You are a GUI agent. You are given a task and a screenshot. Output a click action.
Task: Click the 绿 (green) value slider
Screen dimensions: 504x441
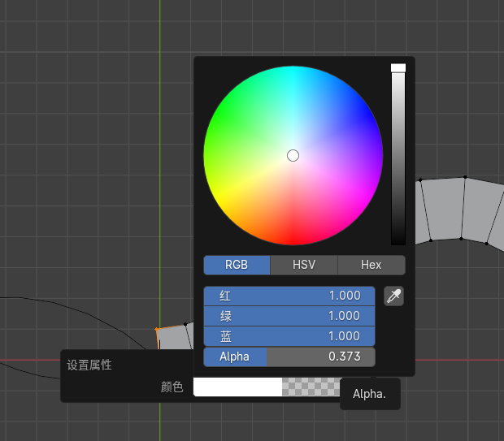(289, 316)
